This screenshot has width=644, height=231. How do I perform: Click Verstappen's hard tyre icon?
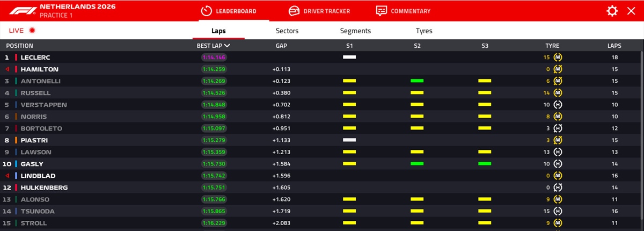coord(558,104)
